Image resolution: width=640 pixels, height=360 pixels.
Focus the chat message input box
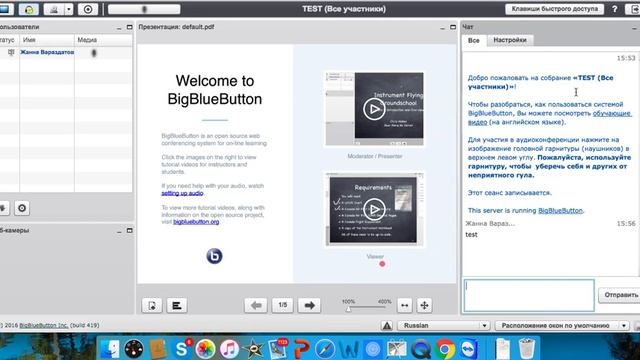pyautogui.click(x=529, y=295)
